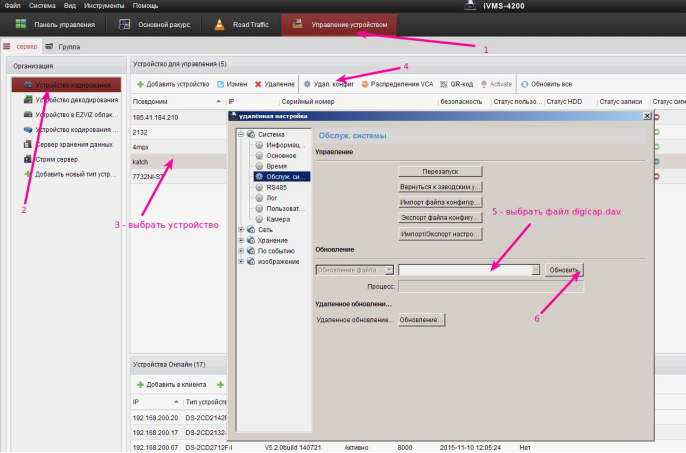Click the firmware file path field
Viewport: 686px width, 453px height.
464,270
